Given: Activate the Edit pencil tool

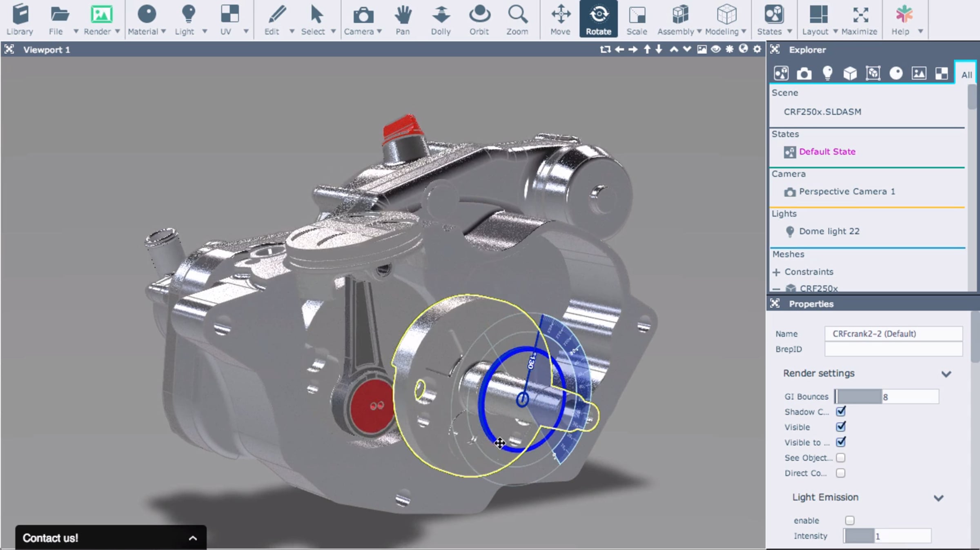Looking at the screenshot, I should tap(276, 19).
